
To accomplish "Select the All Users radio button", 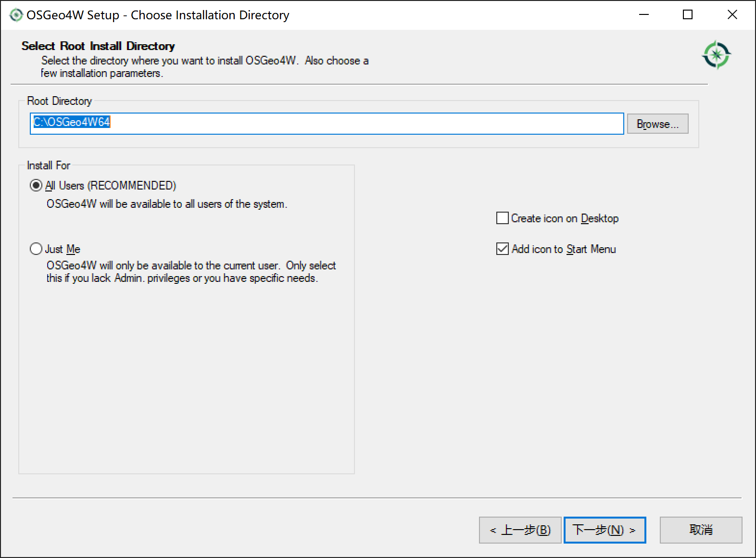I will point(36,185).
